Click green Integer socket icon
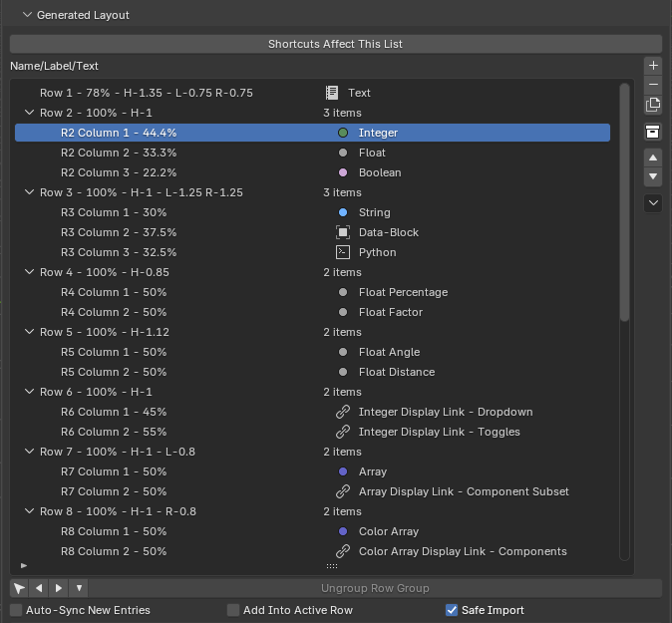The height and width of the screenshot is (623, 672). 343,133
